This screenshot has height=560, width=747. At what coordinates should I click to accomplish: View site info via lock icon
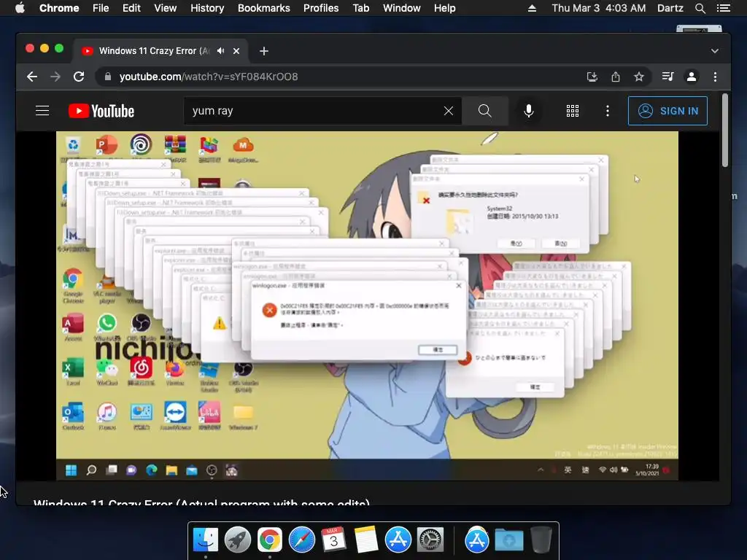(x=108, y=77)
